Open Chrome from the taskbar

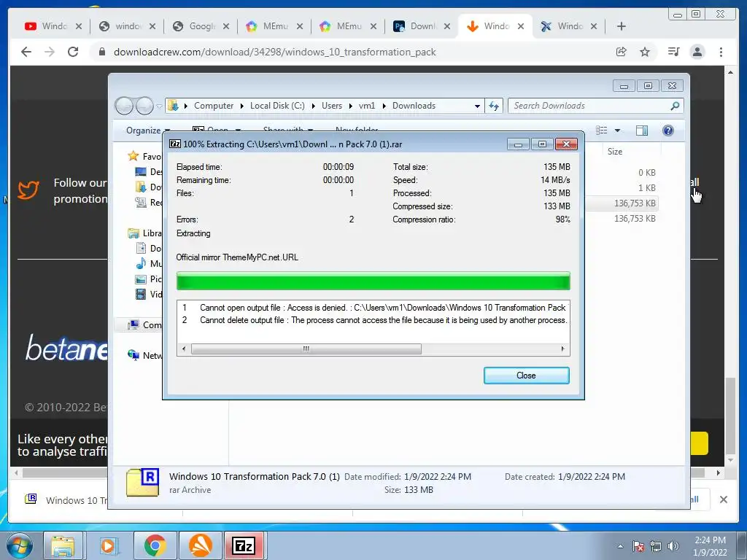click(x=155, y=545)
